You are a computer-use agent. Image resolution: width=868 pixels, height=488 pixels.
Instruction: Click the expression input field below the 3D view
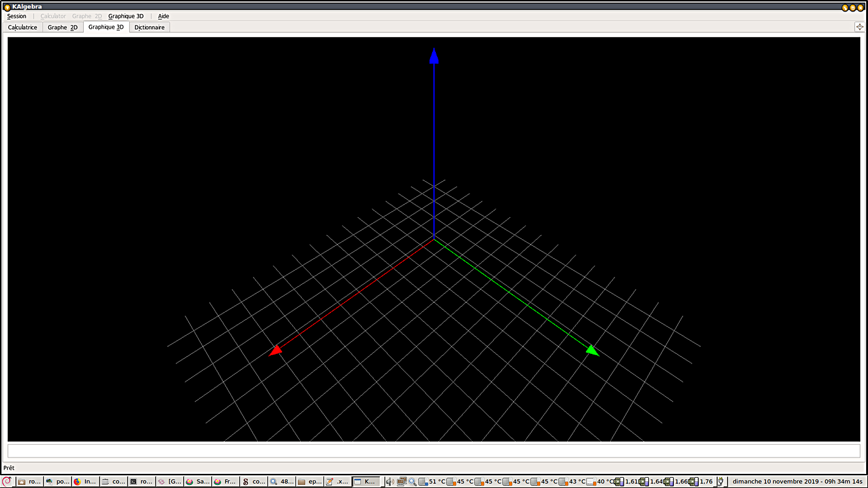(x=433, y=451)
